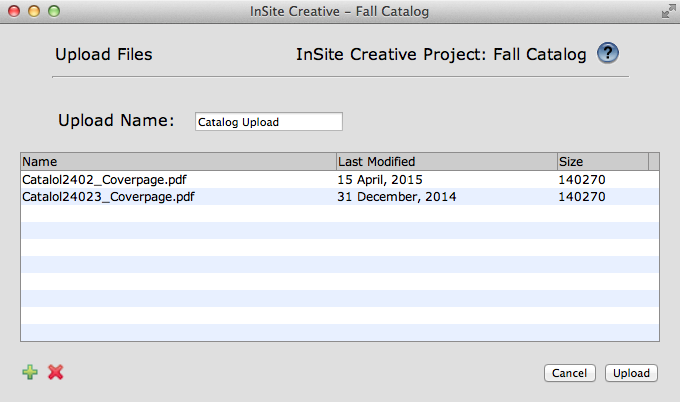Minimize the window with the yellow button

(x=33, y=11)
